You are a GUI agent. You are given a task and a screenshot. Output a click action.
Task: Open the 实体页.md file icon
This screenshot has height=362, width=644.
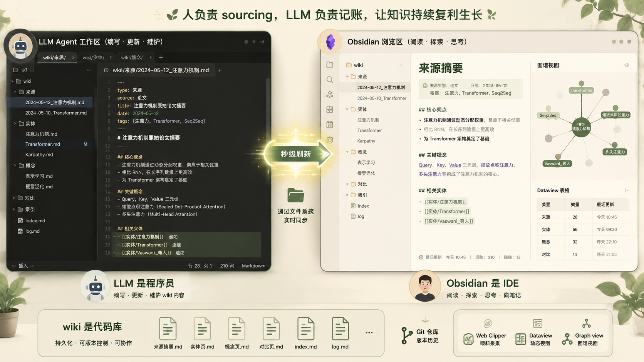[202, 329]
